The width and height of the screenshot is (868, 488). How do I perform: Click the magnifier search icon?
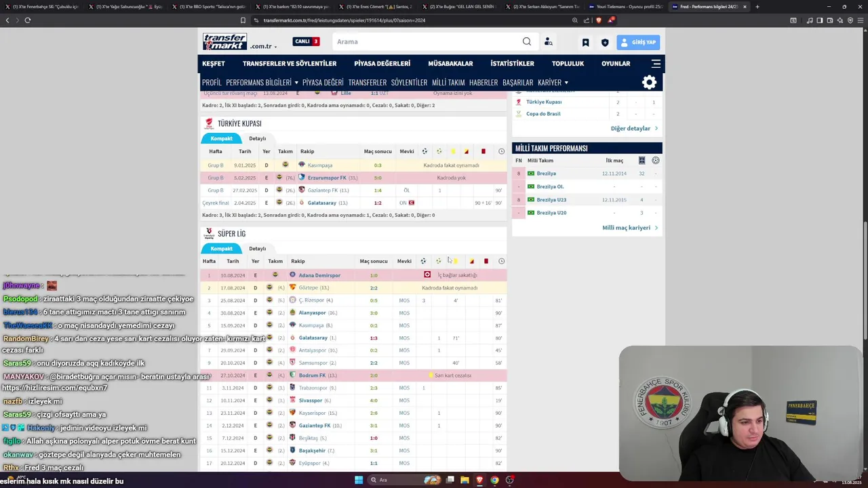click(527, 41)
